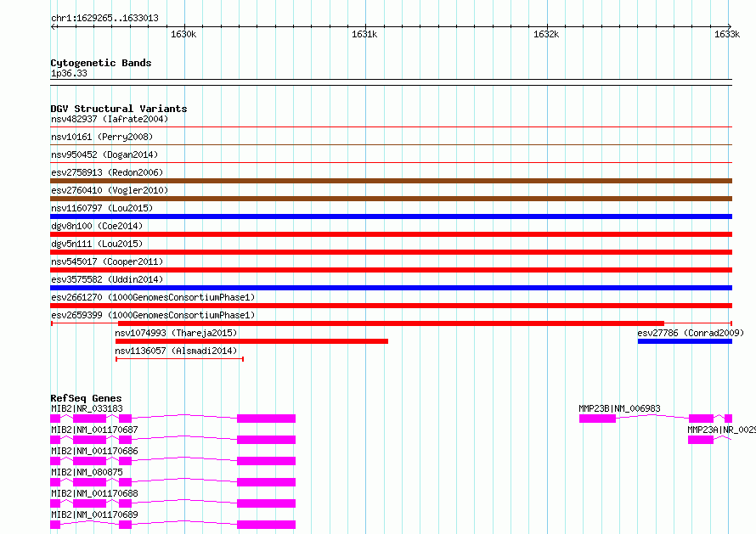Select the DGV Structural Variants track title
756x534 pixels.
point(119,109)
